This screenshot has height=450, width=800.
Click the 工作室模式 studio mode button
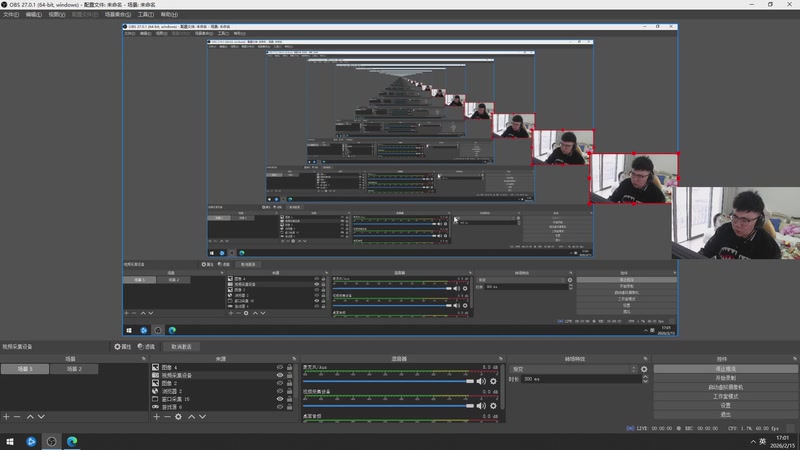725,396
